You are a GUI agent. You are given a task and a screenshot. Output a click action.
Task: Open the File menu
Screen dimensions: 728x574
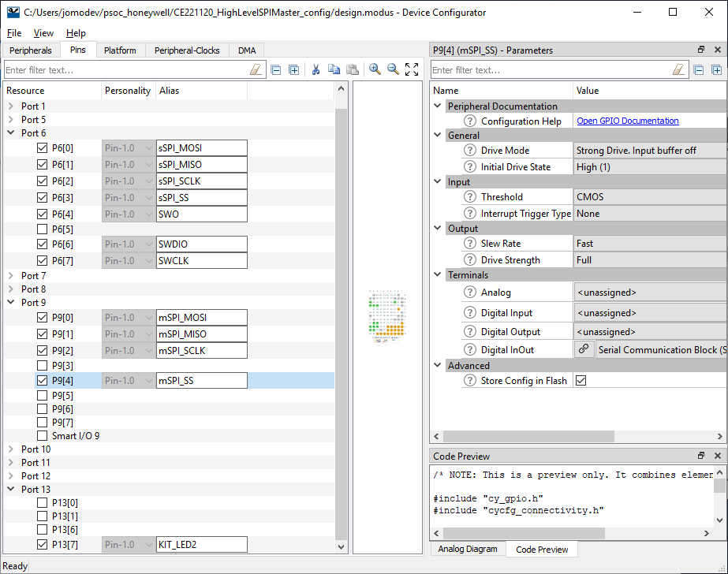click(15, 33)
